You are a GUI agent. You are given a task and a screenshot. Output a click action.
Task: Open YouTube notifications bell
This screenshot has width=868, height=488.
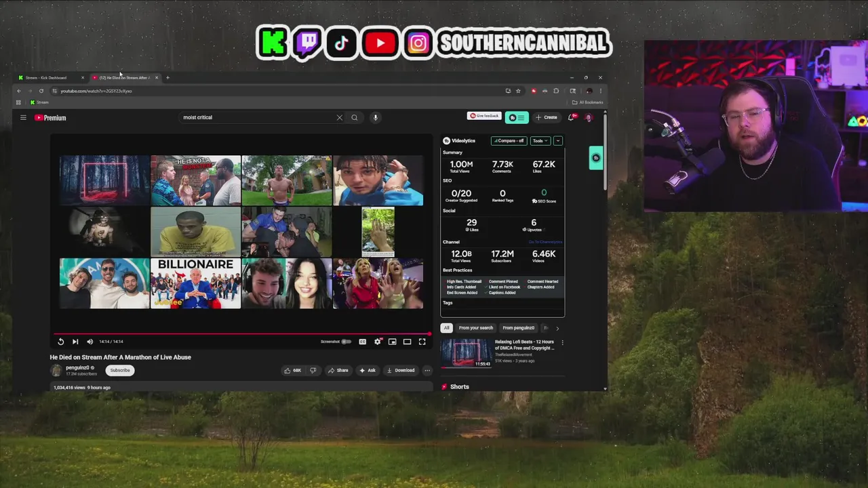[572, 117]
